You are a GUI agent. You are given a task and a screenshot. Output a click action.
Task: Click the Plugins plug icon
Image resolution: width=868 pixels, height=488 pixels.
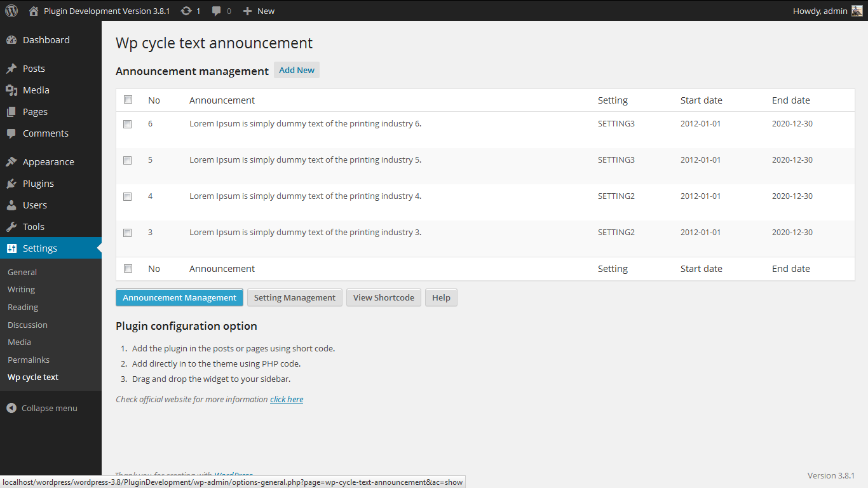(11, 184)
